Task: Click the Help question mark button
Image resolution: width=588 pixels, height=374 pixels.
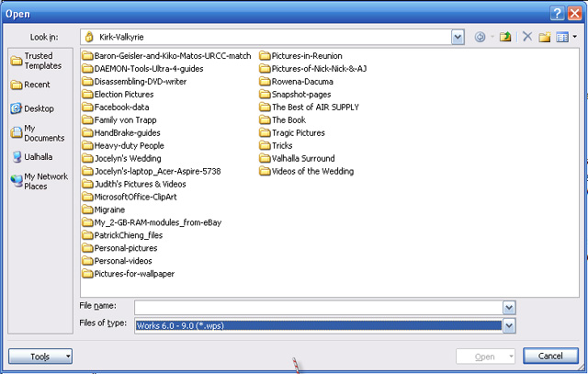Action: 556,11
